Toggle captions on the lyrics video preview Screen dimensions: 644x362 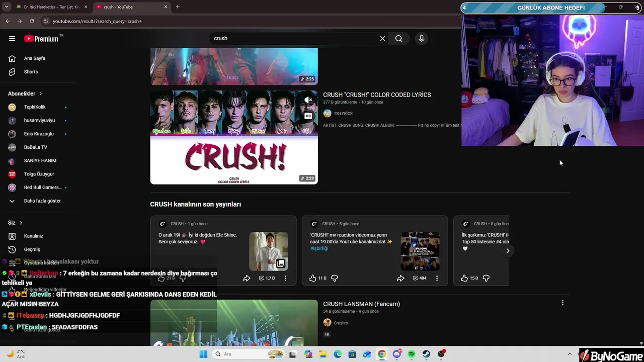[x=308, y=116]
